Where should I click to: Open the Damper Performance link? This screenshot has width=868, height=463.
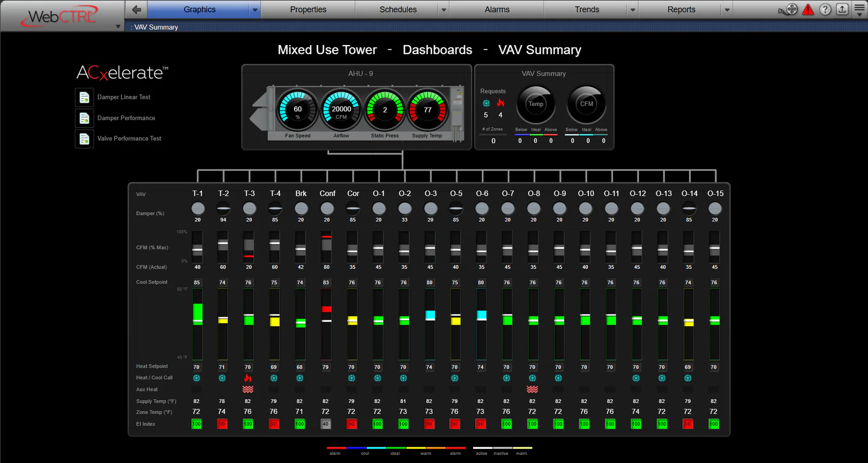[x=126, y=118]
